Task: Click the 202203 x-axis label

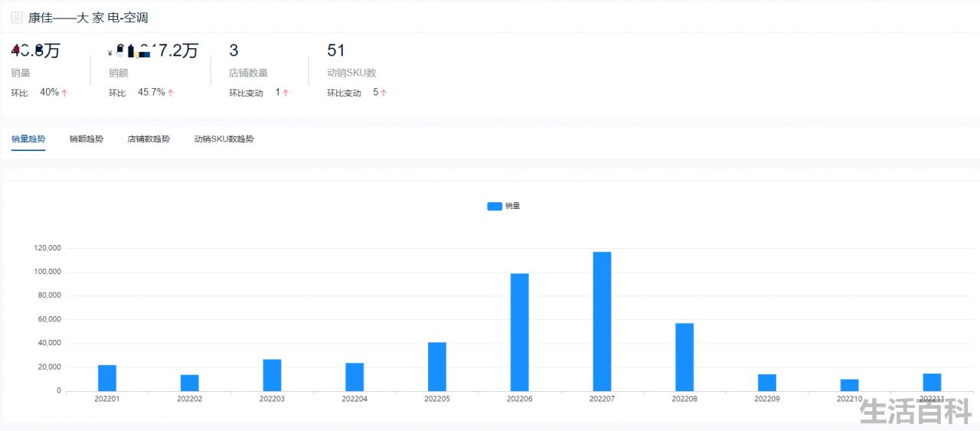Action: click(x=272, y=399)
